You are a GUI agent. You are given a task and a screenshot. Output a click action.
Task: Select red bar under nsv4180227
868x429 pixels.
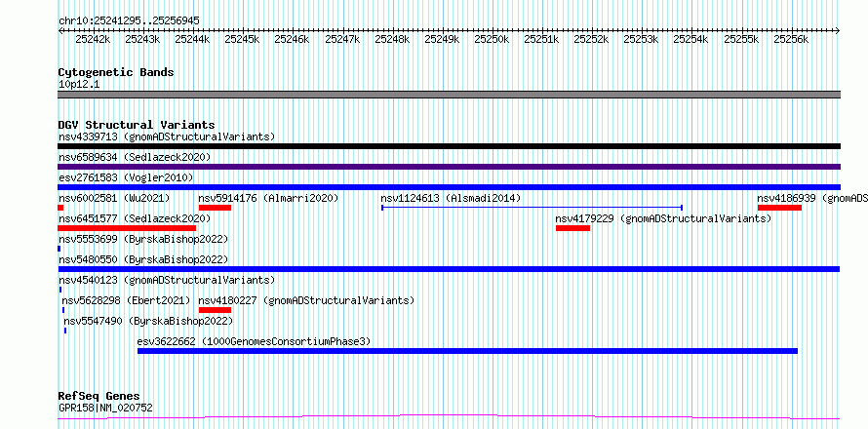click(215, 310)
